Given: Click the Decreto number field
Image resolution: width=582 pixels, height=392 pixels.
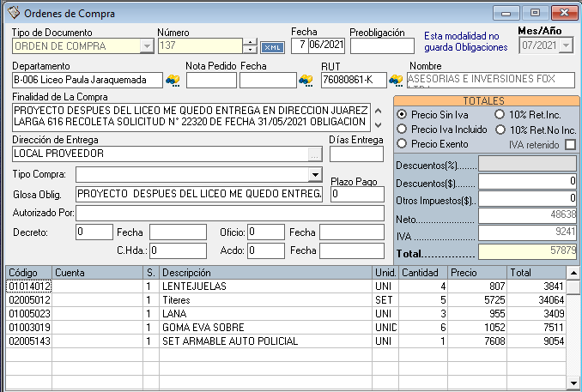Looking at the screenshot, I should click(x=94, y=232).
